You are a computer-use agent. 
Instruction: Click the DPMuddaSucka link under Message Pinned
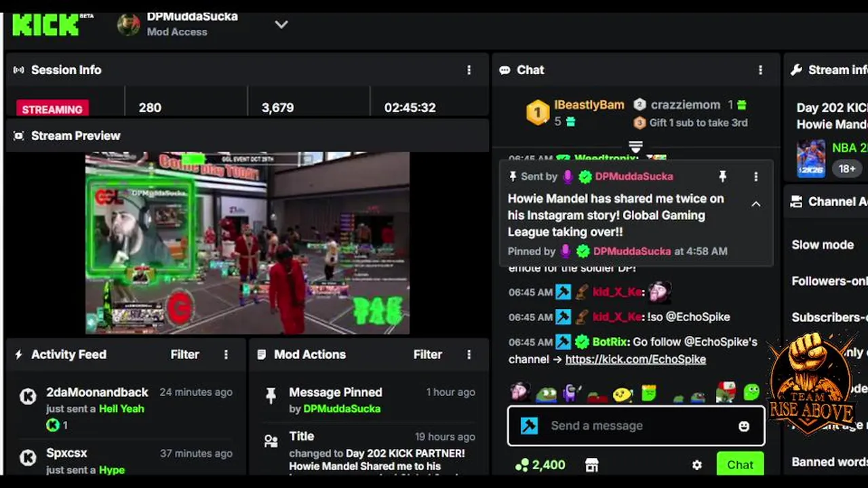point(342,409)
